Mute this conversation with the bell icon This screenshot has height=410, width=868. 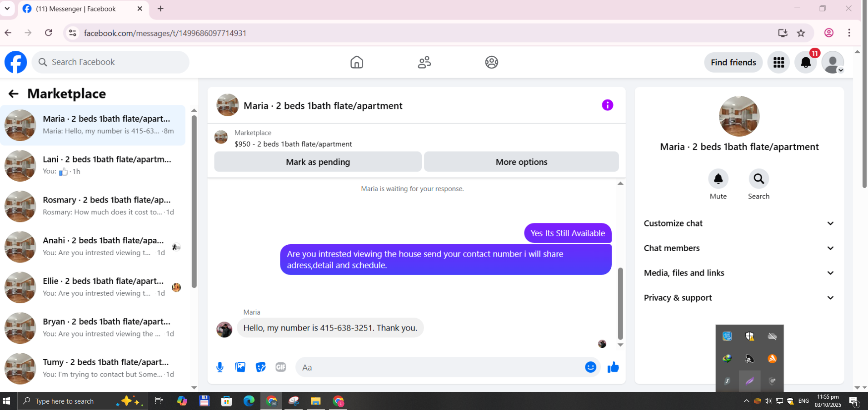coord(718,179)
